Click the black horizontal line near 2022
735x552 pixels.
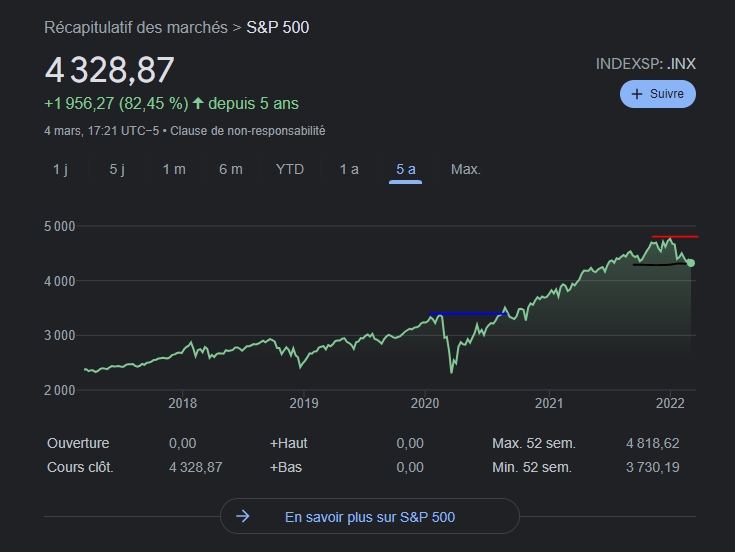658,265
